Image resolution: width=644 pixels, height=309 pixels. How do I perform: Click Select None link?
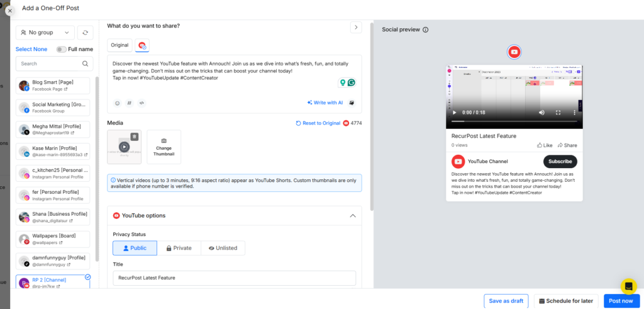[31, 49]
